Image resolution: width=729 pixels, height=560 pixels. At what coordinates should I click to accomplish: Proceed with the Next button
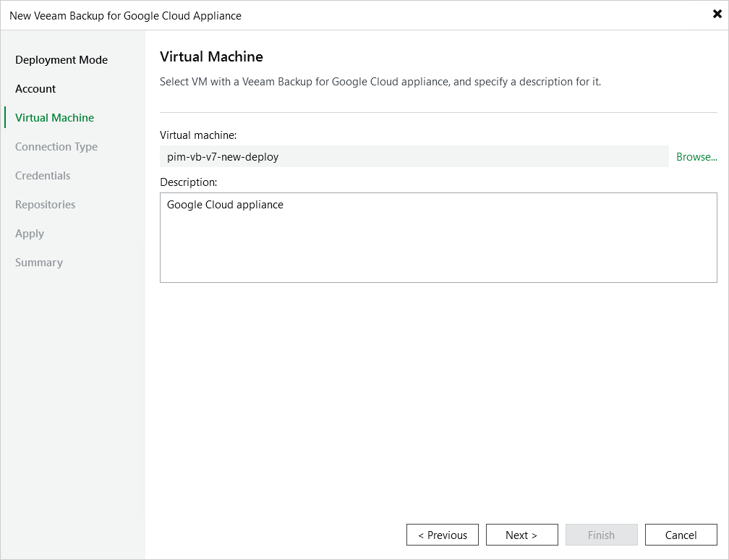[x=522, y=535]
